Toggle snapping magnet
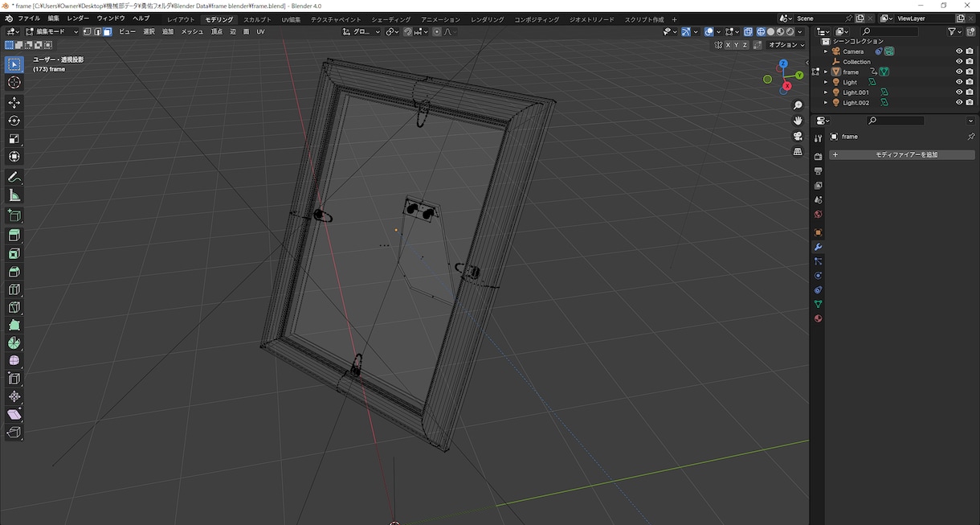The image size is (980, 525). pos(408,31)
